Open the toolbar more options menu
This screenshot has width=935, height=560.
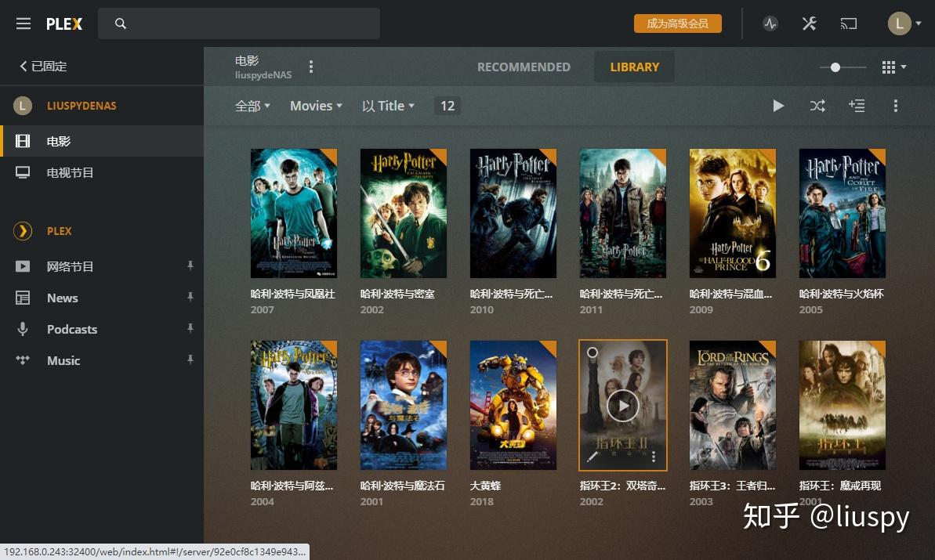[x=896, y=106]
